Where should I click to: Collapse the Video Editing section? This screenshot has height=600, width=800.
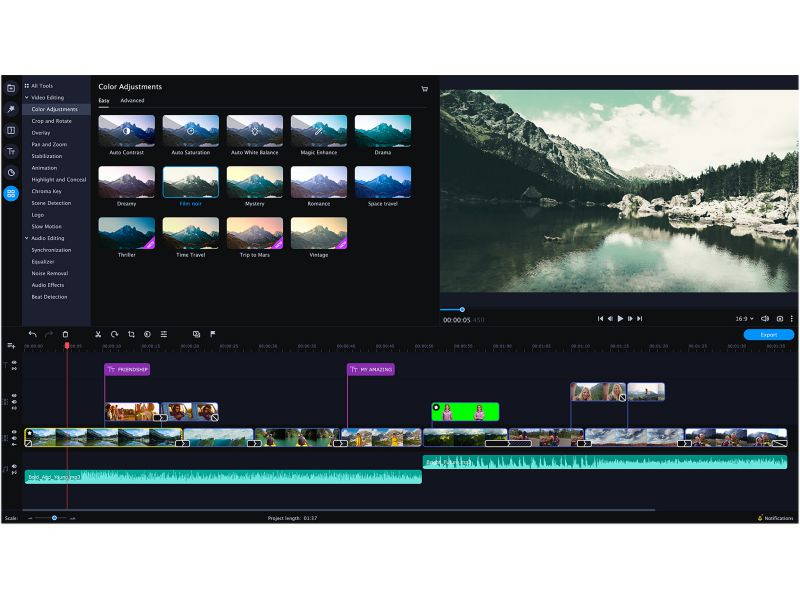27,96
